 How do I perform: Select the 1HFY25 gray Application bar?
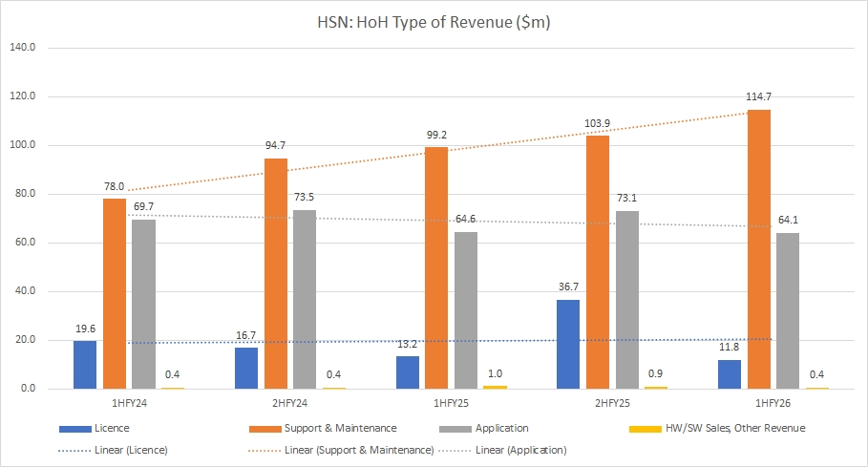[x=466, y=309]
